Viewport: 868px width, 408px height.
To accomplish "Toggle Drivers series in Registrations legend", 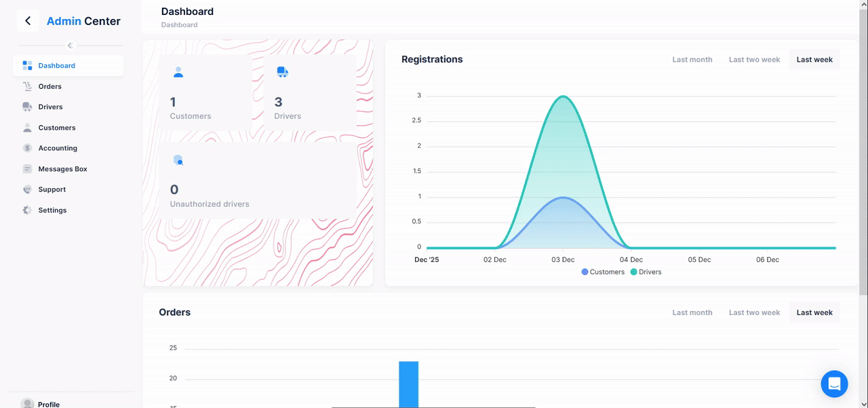I will (x=646, y=272).
